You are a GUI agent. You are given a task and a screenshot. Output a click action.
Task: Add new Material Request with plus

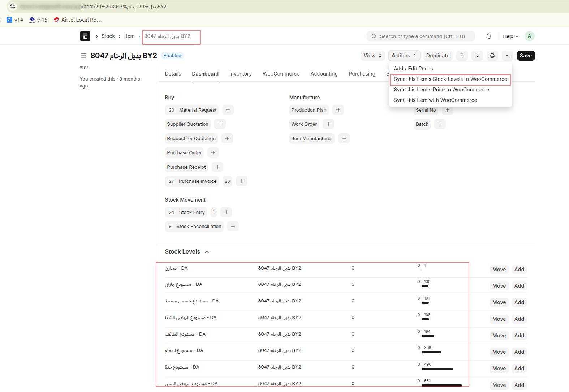pos(228,110)
